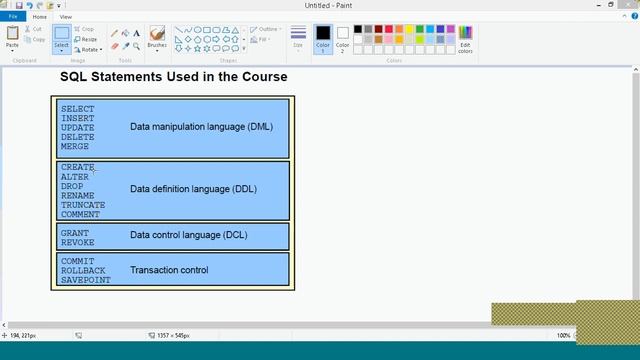640x360 pixels.
Task: Click the Cut command
Action: click(x=33, y=29)
